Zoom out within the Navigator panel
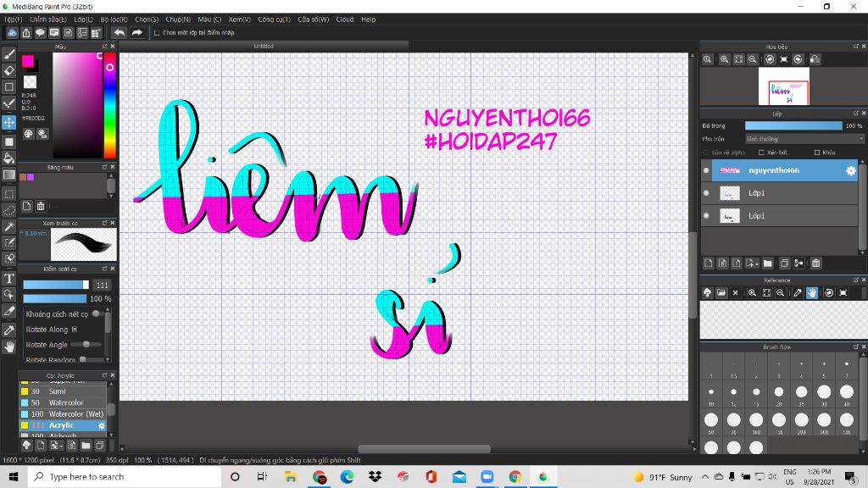Viewport: 868px width, 488px height. pos(753,59)
